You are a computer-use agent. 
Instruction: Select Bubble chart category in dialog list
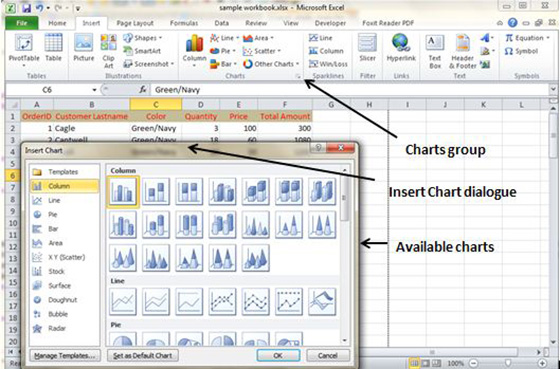tap(65, 314)
